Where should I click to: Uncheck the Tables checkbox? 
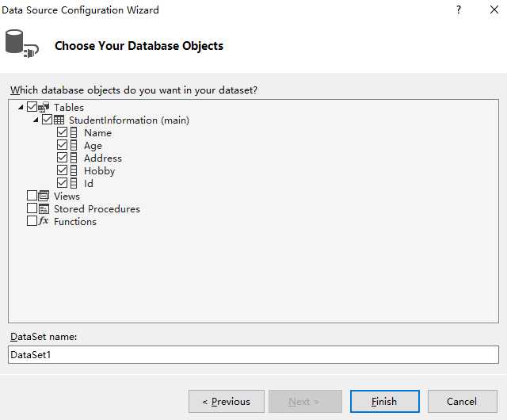pos(32,106)
